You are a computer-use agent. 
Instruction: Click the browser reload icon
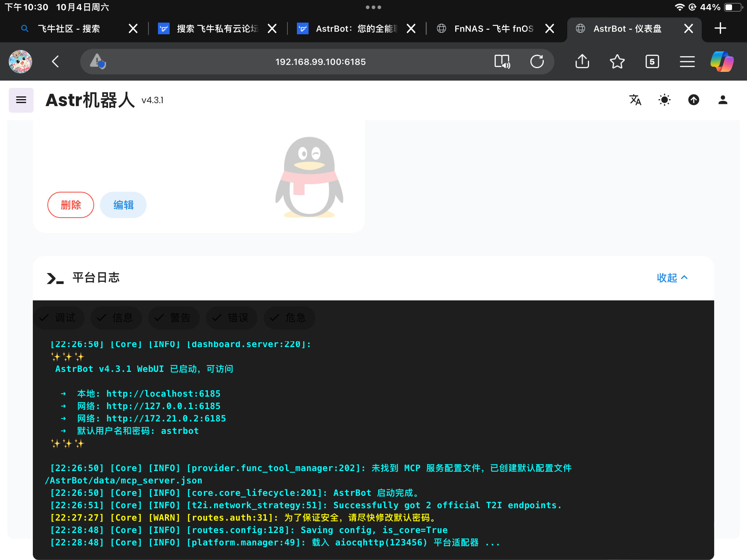(x=537, y=62)
